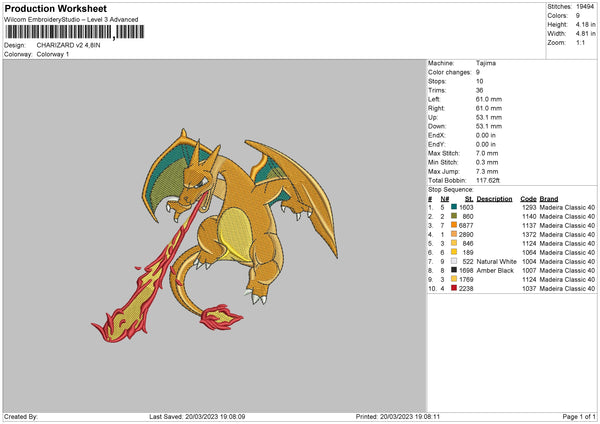Screen dimensions: 600x424
Task: Click the Description column header
Action: click(x=494, y=199)
